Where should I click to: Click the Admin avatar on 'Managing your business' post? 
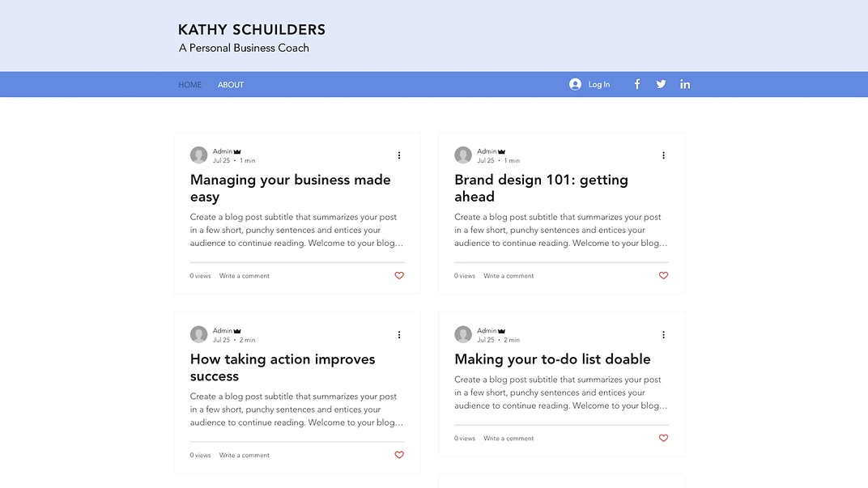(198, 155)
